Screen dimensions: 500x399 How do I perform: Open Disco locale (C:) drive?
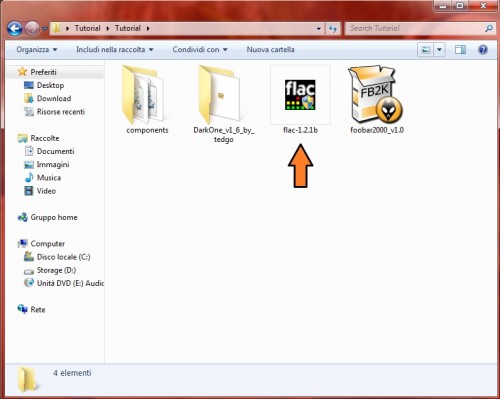coord(63,257)
